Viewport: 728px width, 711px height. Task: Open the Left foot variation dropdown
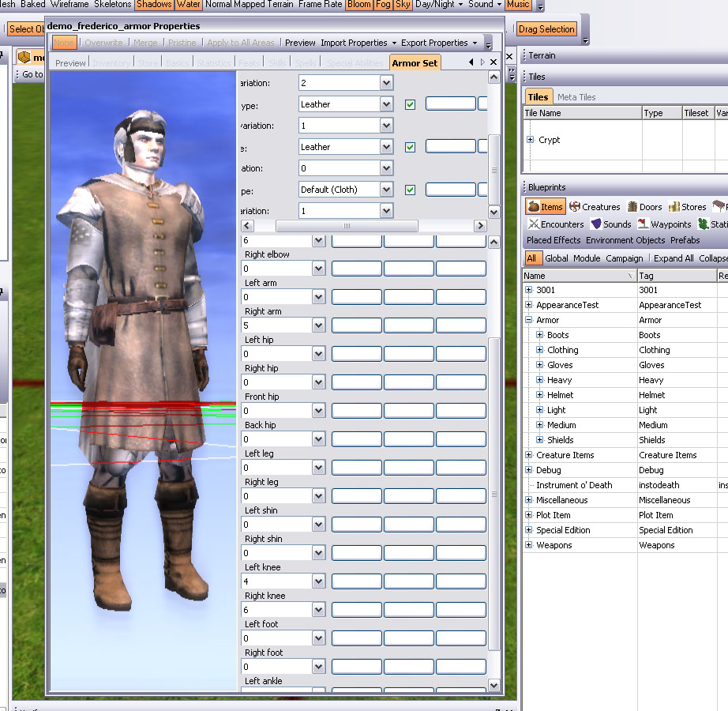pyautogui.click(x=318, y=638)
